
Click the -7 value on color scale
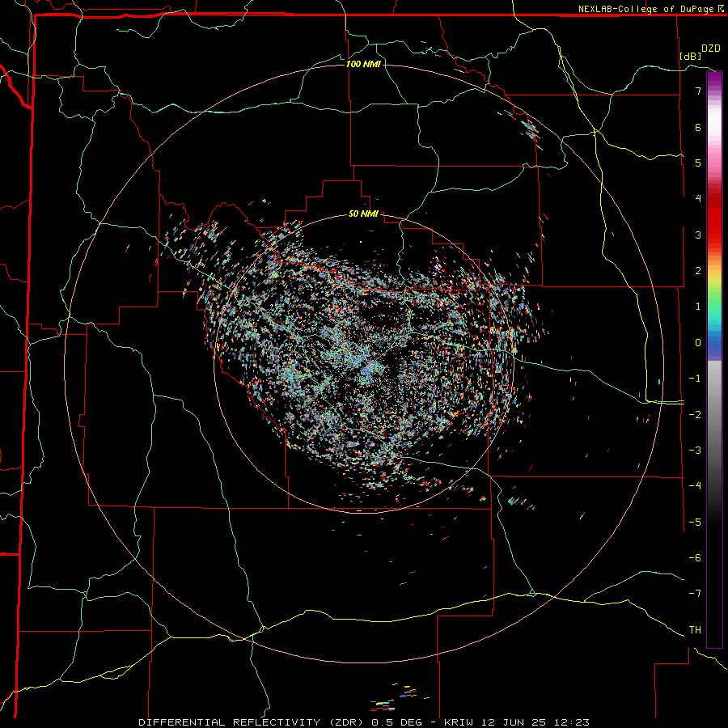click(695, 594)
